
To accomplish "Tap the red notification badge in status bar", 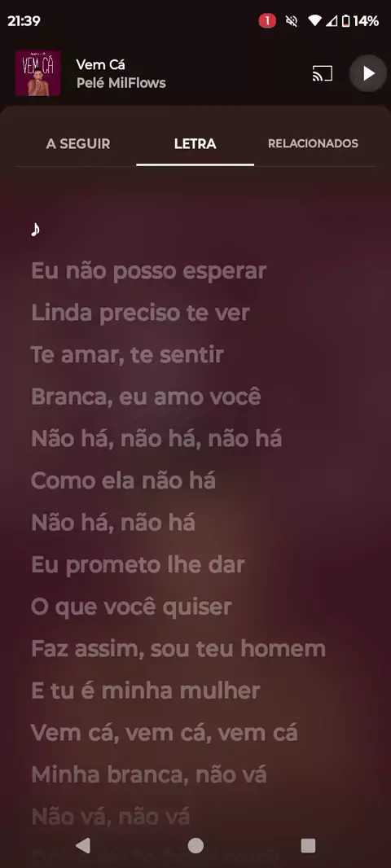I will pyautogui.click(x=267, y=21).
